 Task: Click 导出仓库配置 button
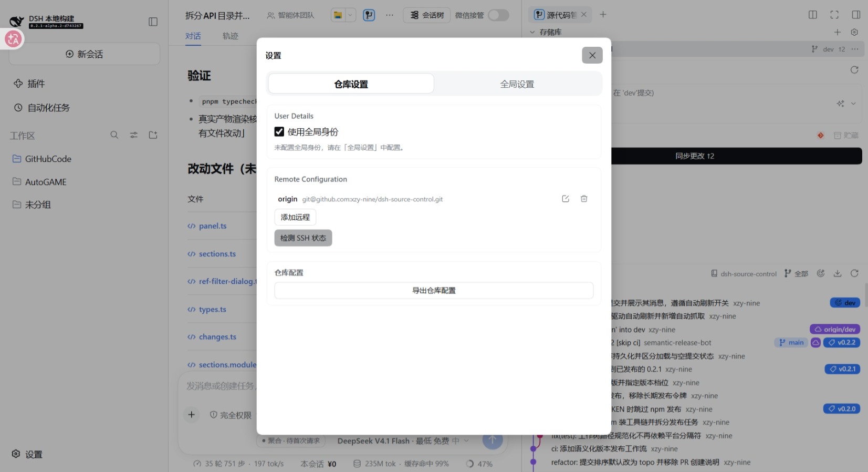(x=434, y=291)
